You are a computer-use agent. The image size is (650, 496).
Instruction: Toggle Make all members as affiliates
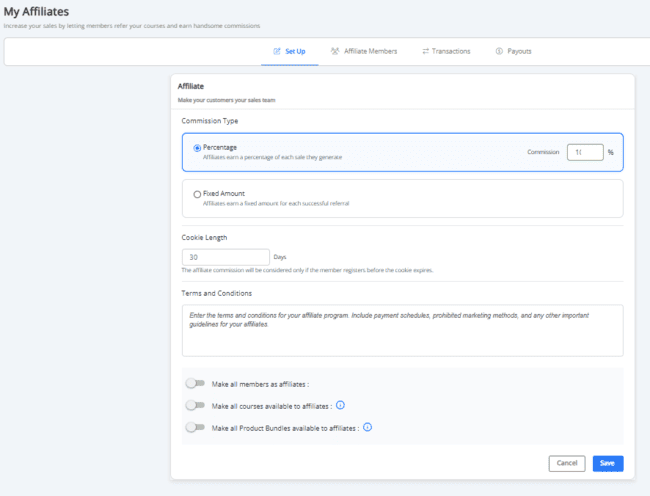pos(195,383)
